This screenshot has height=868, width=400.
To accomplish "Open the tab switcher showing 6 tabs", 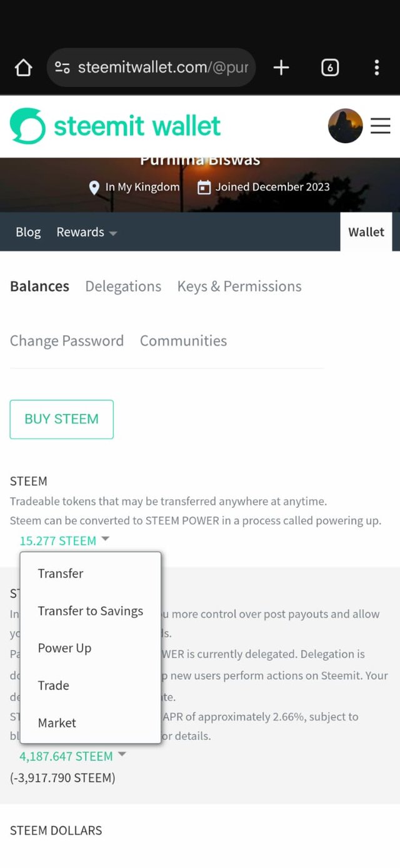I will 330,68.
